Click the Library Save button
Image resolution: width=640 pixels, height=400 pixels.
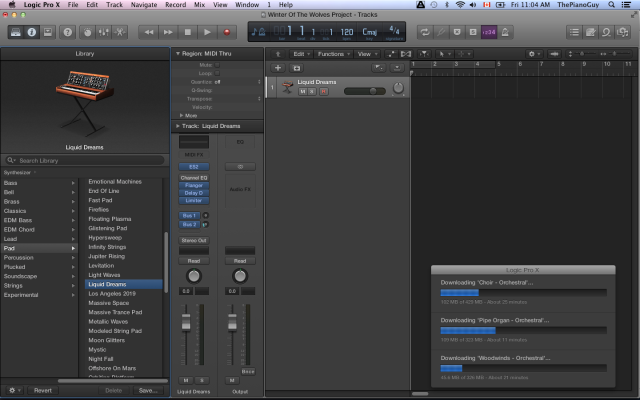(148, 391)
